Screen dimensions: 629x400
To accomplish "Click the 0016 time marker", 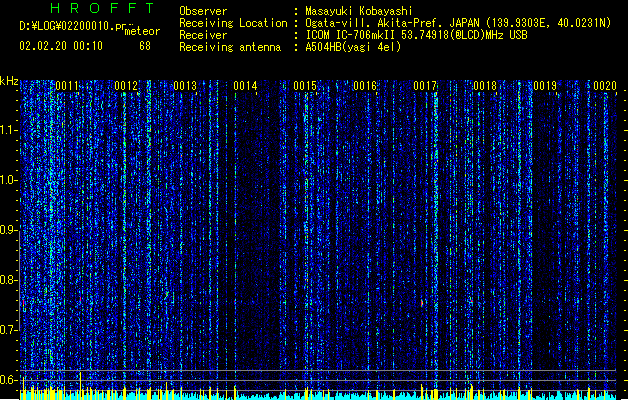I will click(x=365, y=86).
